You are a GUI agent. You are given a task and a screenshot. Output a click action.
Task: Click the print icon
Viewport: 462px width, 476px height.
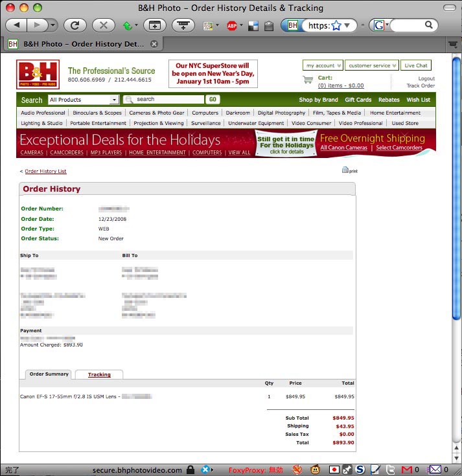(x=350, y=170)
